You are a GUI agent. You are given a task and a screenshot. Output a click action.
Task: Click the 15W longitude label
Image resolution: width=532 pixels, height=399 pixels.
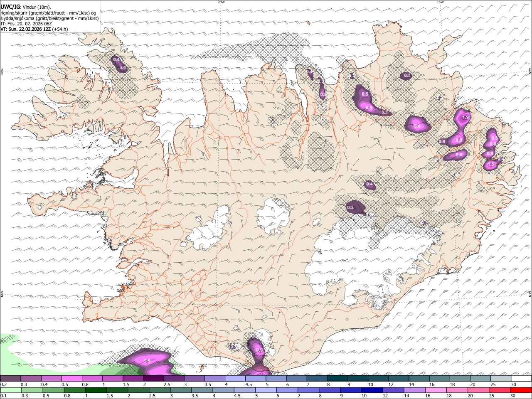point(440,2)
